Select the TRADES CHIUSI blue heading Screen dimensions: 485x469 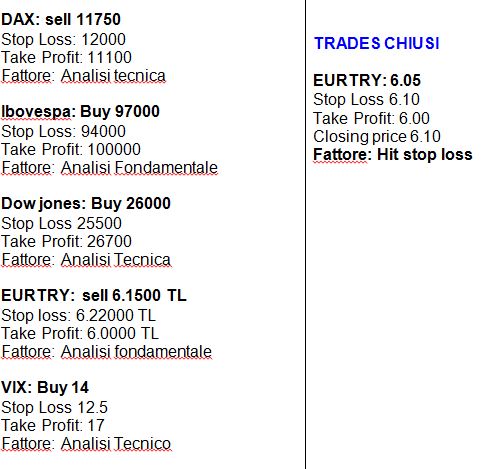pyautogui.click(x=377, y=43)
